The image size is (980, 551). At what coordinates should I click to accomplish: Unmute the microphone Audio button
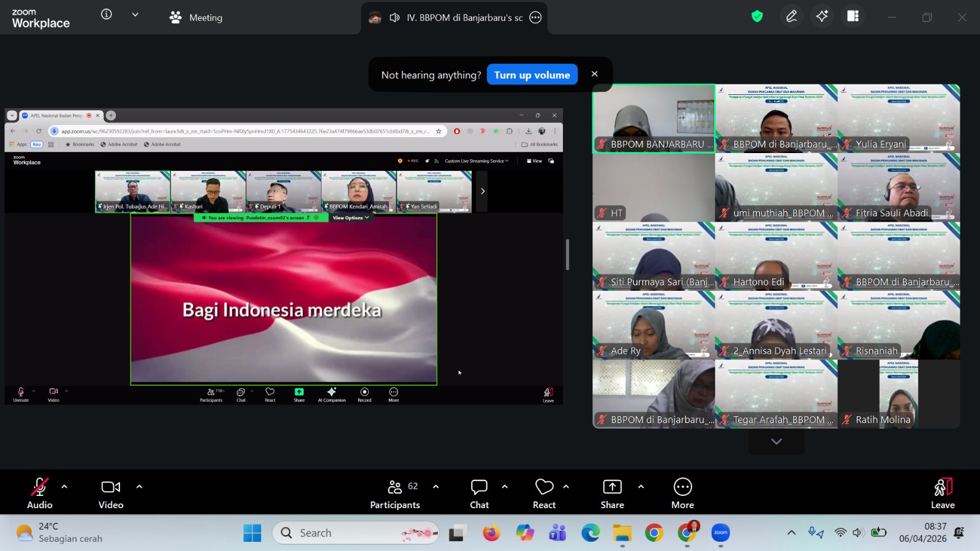click(40, 493)
